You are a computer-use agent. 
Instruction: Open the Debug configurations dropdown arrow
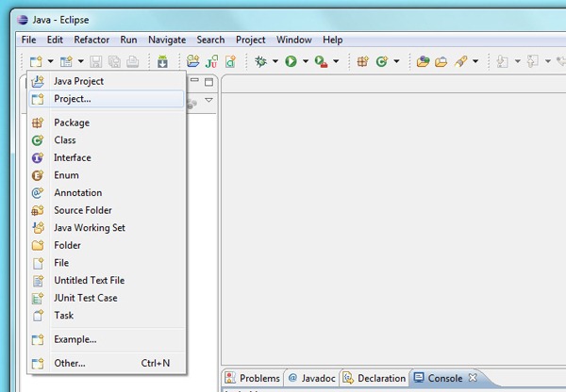click(x=275, y=61)
